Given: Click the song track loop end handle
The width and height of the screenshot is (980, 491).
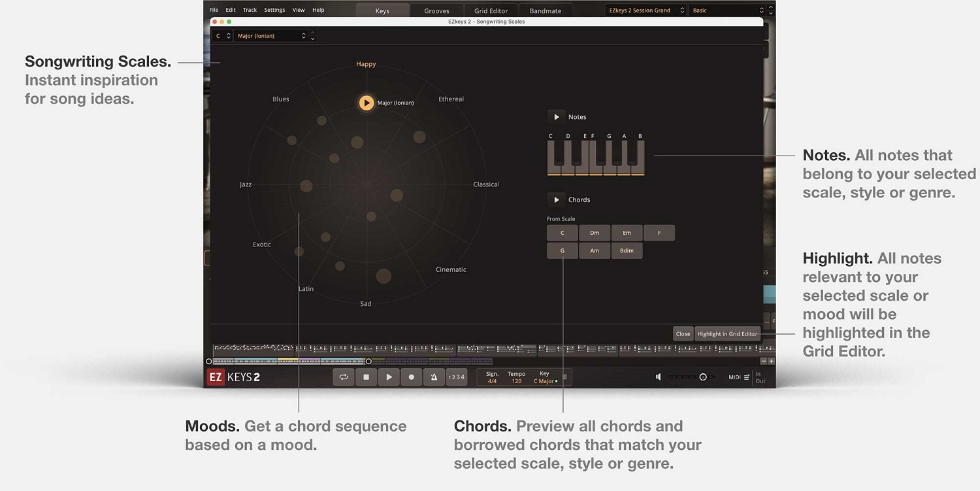Looking at the screenshot, I should pyautogui.click(x=368, y=361).
